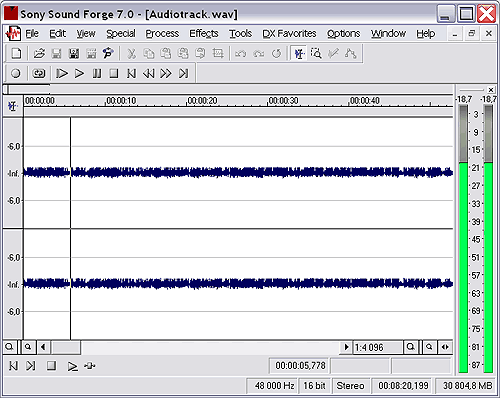
Task: Click the Save As icon in toolbar
Action: pyautogui.click(x=74, y=53)
